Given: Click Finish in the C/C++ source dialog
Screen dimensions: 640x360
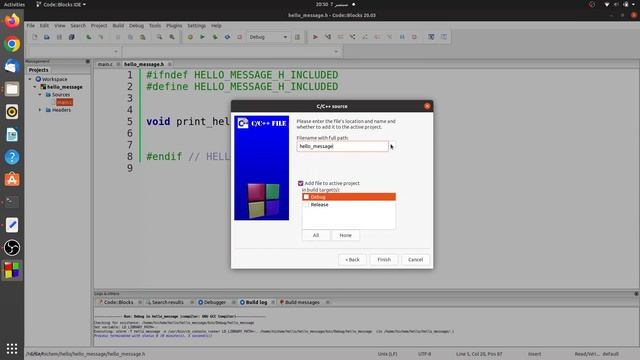Looking at the screenshot, I should pyautogui.click(x=384, y=260).
